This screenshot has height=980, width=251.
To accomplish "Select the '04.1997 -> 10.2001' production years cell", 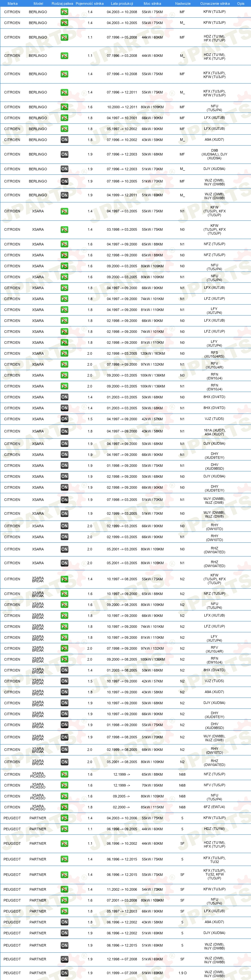I will (122, 118).
